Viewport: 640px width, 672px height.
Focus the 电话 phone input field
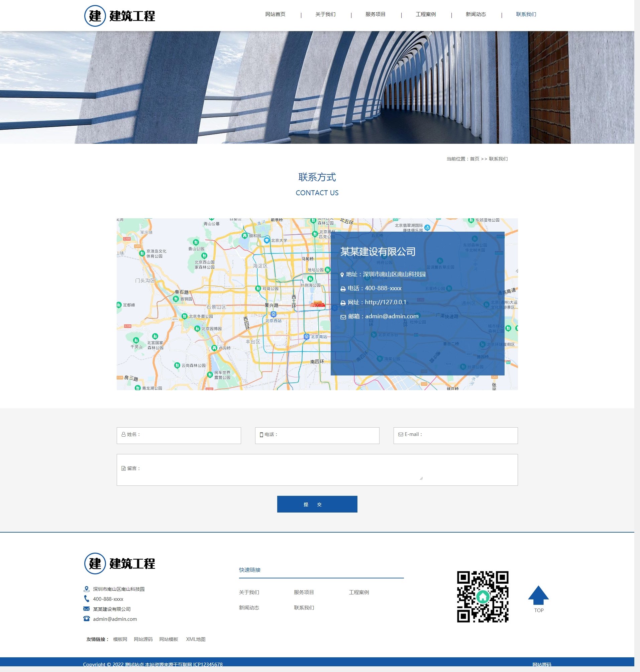pyautogui.click(x=317, y=436)
